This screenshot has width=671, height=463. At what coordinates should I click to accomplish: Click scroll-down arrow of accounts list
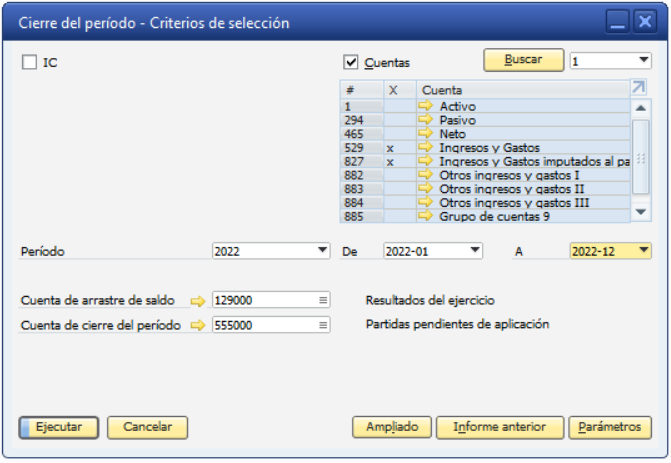coord(641,212)
